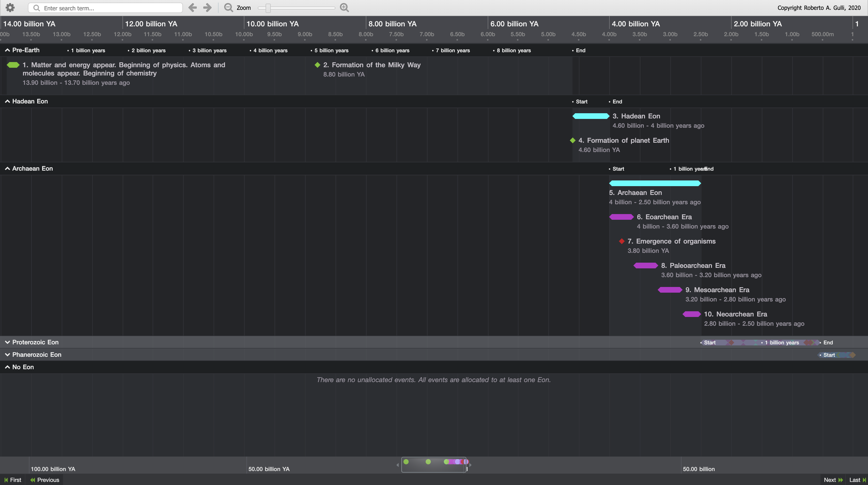The width and height of the screenshot is (868, 485).
Task: Collapse the Pre-Earth section
Action: (7, 50)
